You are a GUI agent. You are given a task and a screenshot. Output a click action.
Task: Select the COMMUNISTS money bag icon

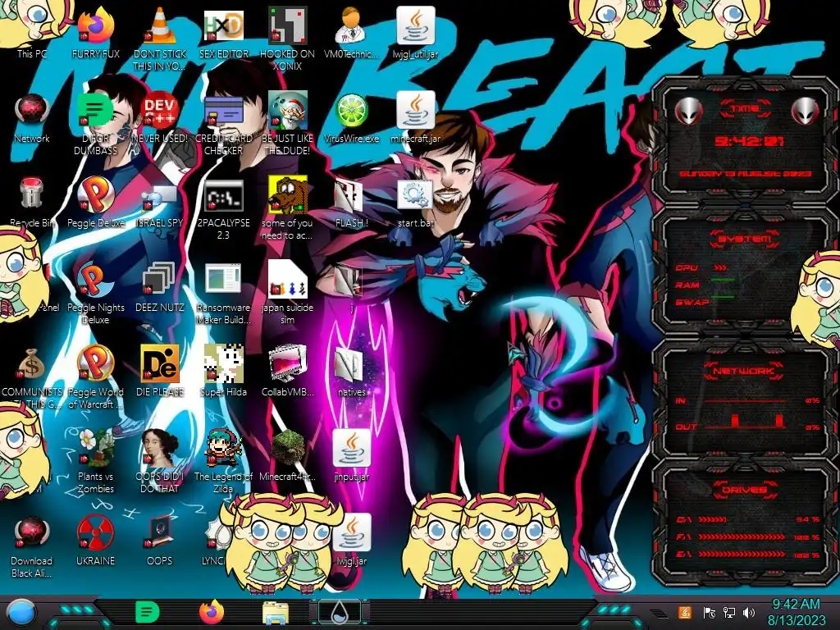pyautogui.click(x=32, y=377)
